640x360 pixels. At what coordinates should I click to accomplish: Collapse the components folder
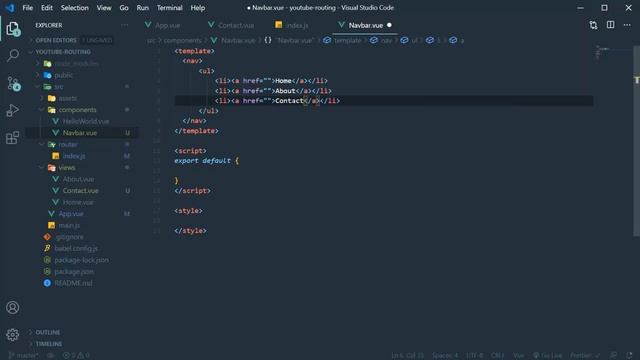click(x=77, y=110)
